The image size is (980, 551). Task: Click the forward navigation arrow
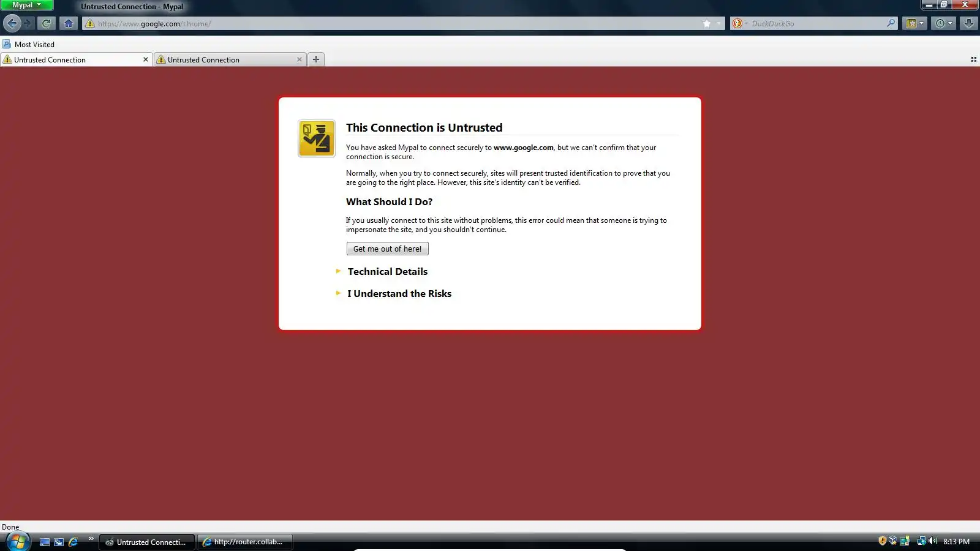click(x=28, y=23)
